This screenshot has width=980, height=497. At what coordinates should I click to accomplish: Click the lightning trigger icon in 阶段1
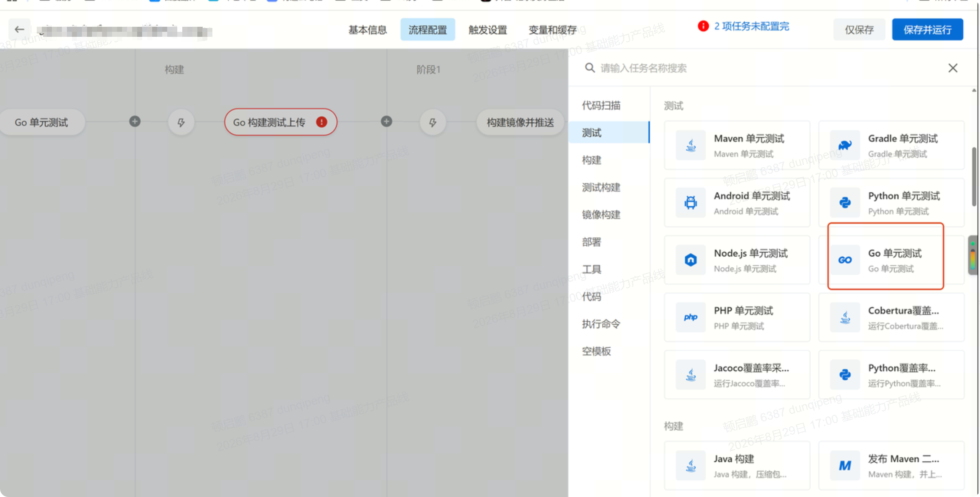point(433,122)
